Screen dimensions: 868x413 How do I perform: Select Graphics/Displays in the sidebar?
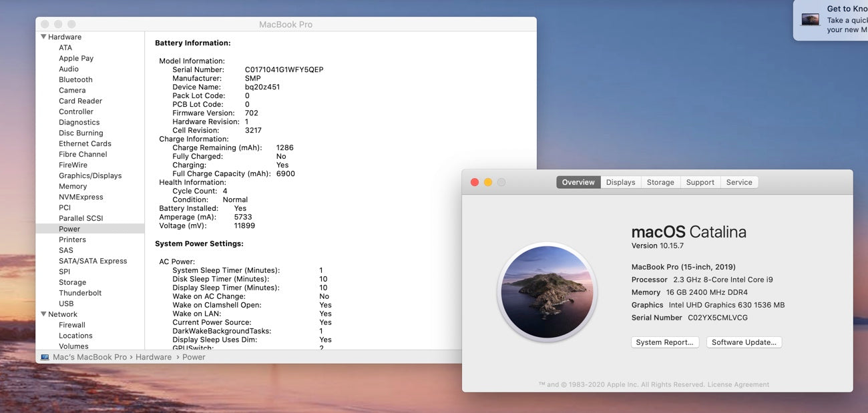click(90, 175)
